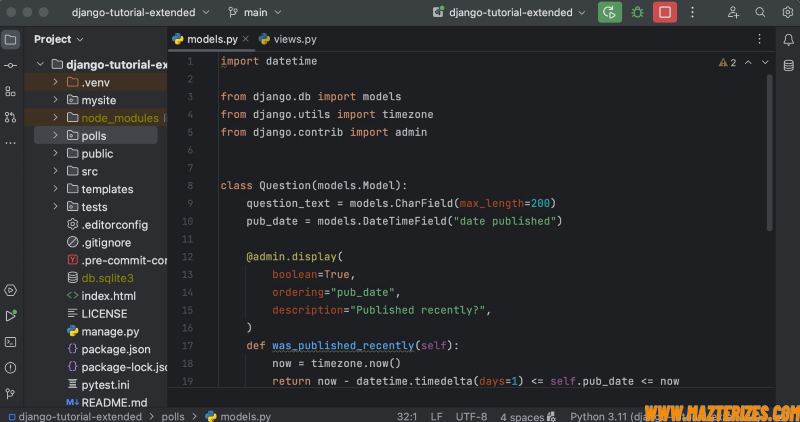Click the 32:1 caret position indicator
Viewport: 800px width, 422px height.
tap(407, 416)
